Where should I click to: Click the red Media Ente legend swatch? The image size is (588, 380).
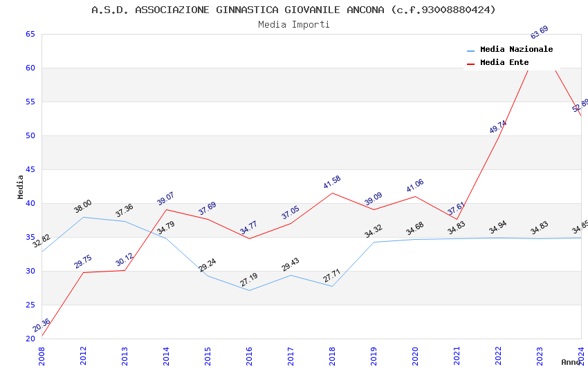(x=470, y=64)
